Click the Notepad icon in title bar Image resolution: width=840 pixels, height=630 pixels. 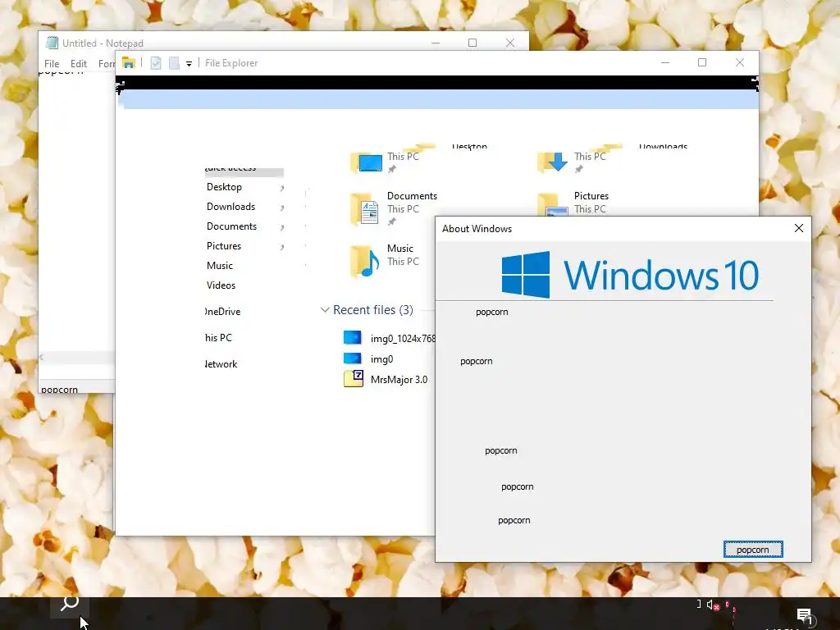click(52, 43)
